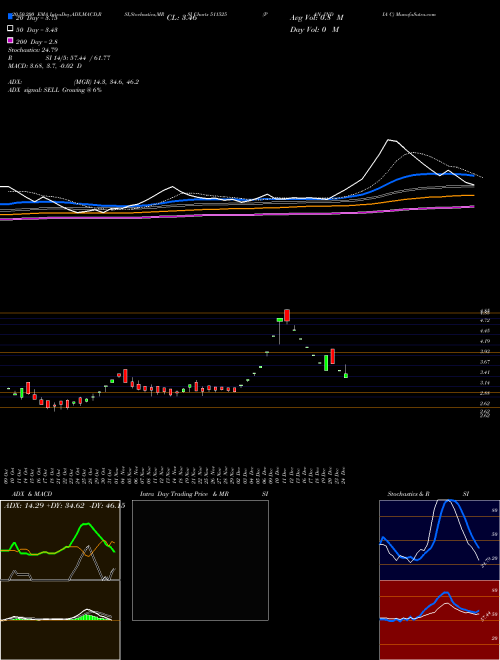
Task: Open the MACD histogram panel with green bars
Action: pyautogui.click(x=60, y=620)
